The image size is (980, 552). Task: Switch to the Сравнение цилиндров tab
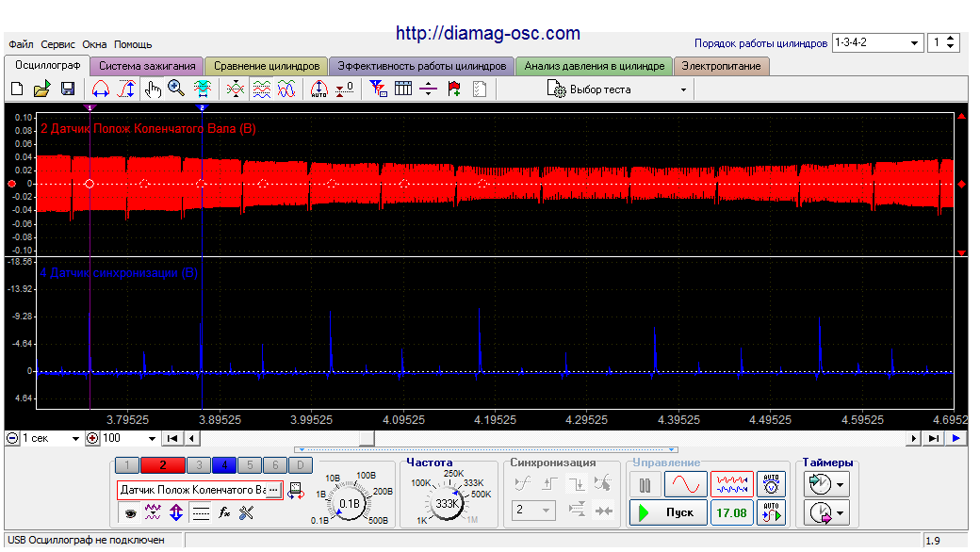267,66
